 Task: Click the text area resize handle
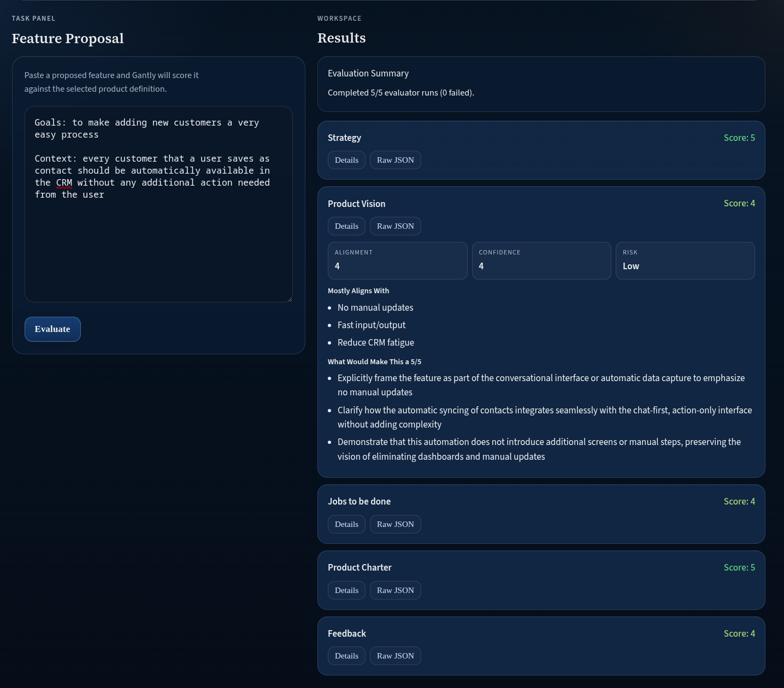tap(289, 299)
